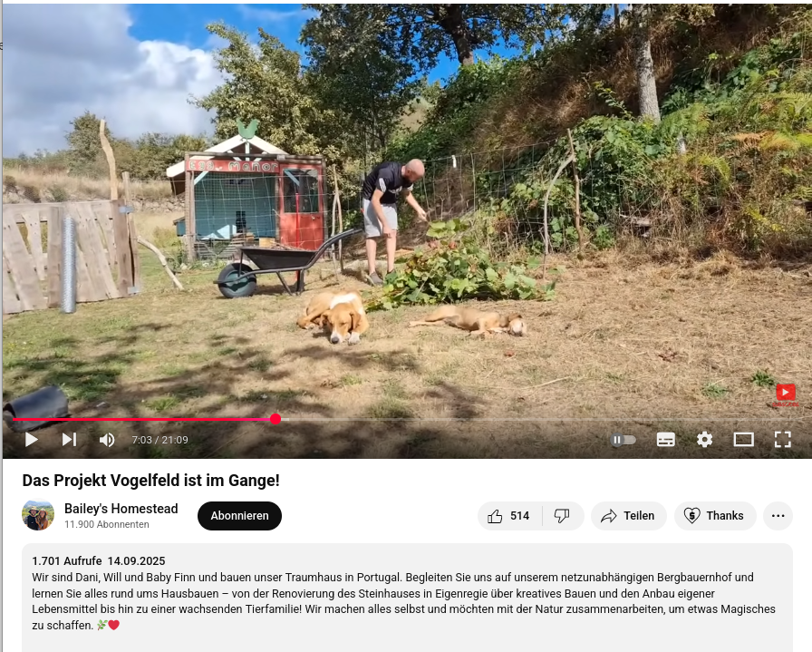This screenshot has width=812, height=652.
Task: Subscribe using the Abonnieren button
Action: point(239,516)
